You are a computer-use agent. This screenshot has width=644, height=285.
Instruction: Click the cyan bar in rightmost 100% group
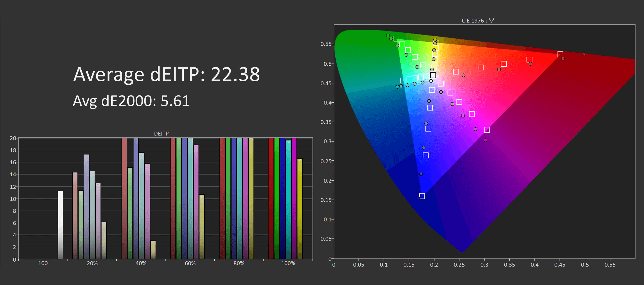coord(288,199)
